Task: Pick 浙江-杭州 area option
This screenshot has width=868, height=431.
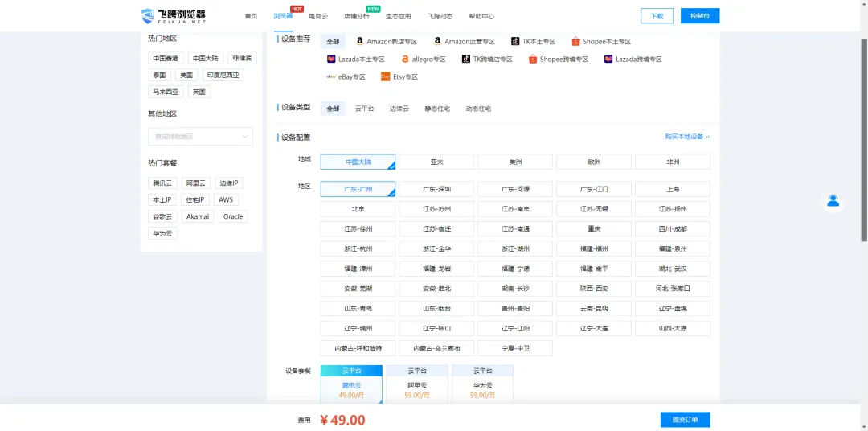Action: tap(358, 248)
